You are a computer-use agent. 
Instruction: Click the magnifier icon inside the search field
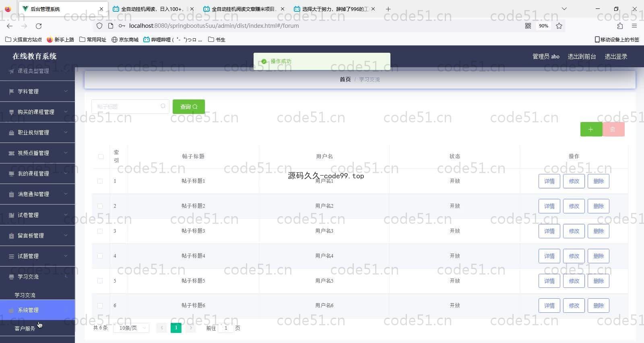[x=163, y=106]
